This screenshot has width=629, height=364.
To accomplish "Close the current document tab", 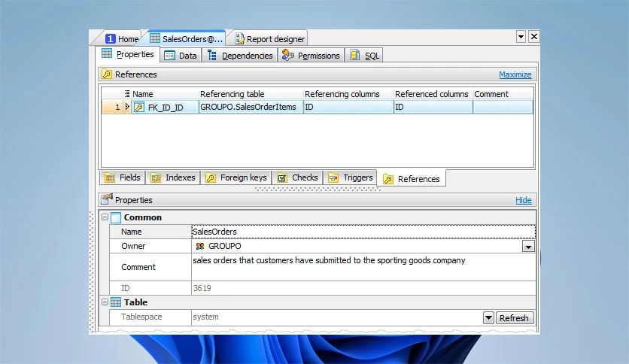I will pyautogui.click(x=534, y=37).
